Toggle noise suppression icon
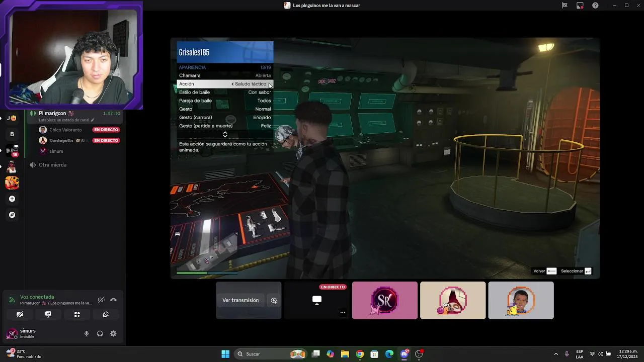Viewport: 644px width, 362px height. 101,300
